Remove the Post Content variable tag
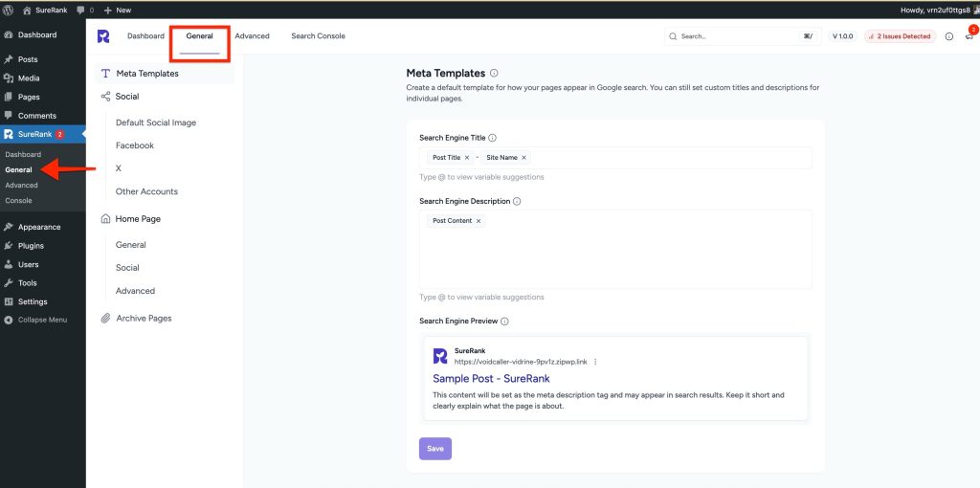 (479, 221)
